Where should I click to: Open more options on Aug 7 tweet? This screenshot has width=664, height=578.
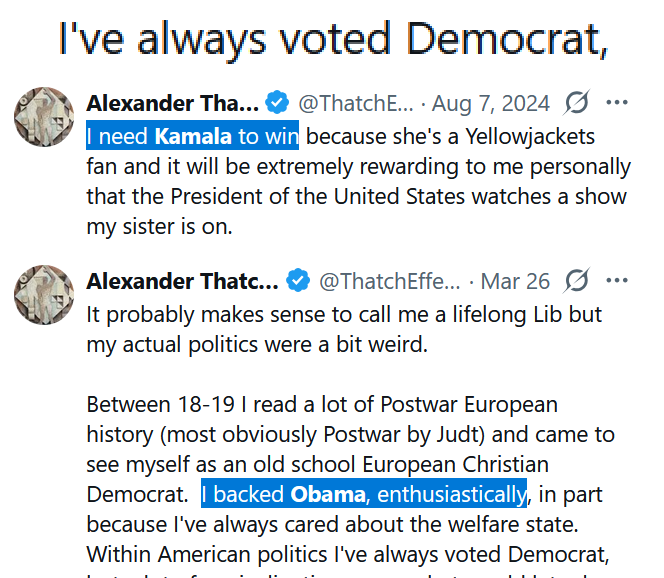tap(617, 102)
